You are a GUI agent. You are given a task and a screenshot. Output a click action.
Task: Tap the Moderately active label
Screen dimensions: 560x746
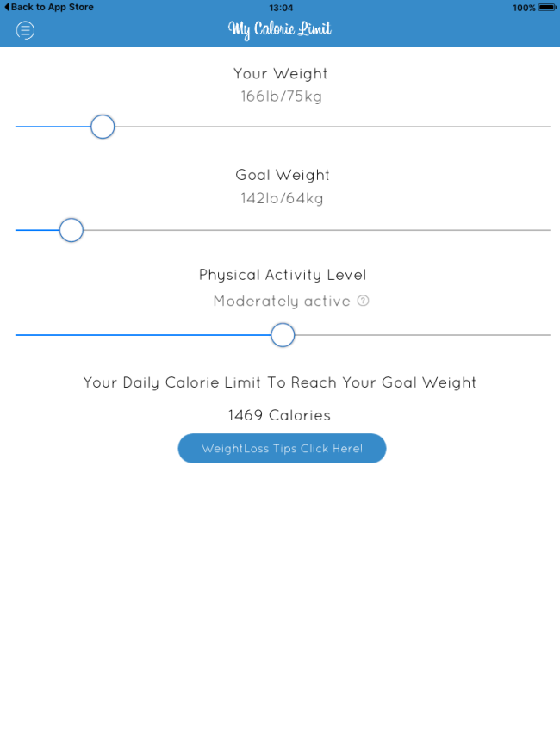(282, 302)
